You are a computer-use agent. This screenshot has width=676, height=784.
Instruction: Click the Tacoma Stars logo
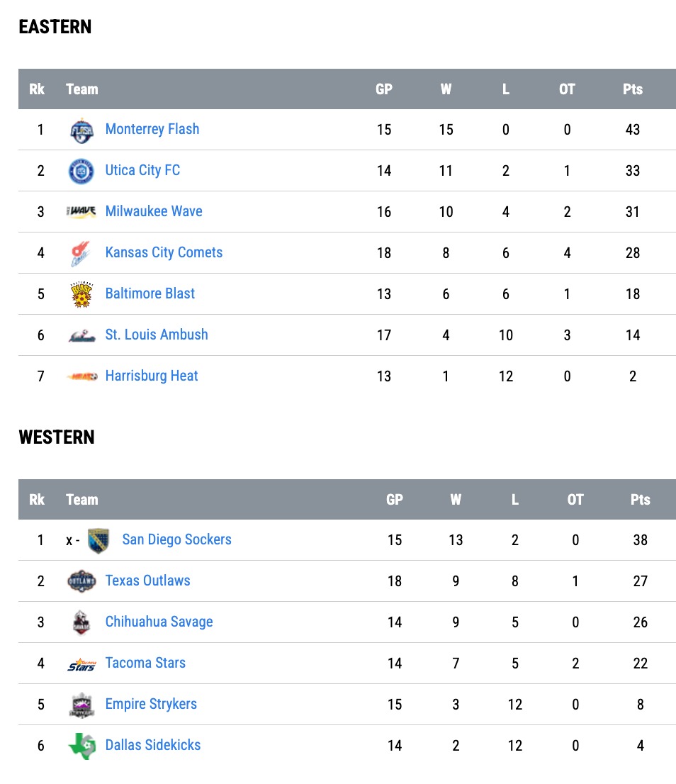82,664
